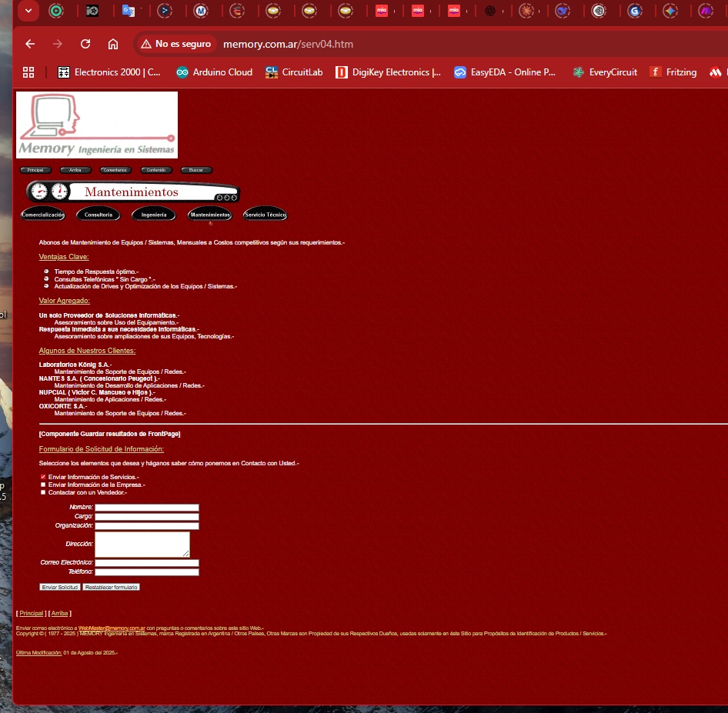Image resolution: width=728 pixels, height=713 pixels.
Task: Reload the current page
Action: [85, 44]
